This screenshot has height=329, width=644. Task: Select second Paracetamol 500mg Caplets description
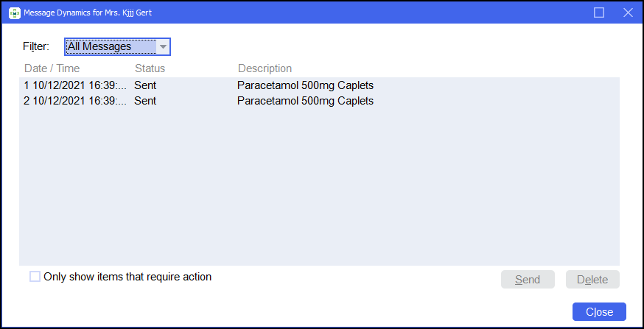tap(305, 101)
